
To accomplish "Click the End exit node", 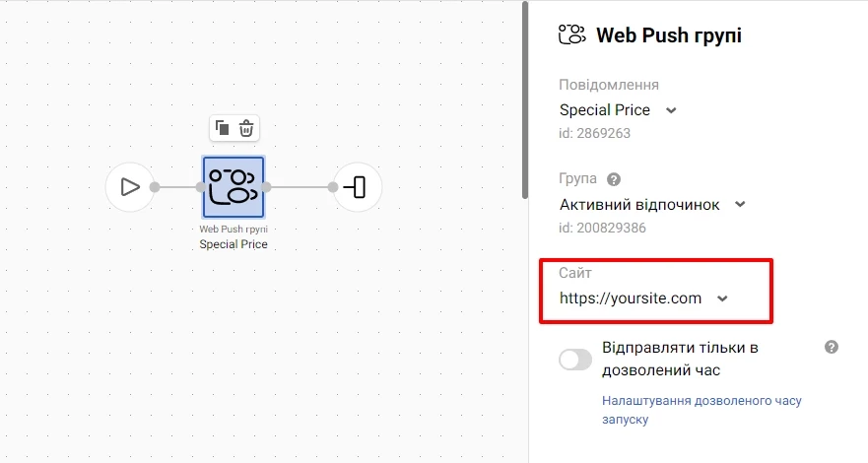I will (357, 187).
